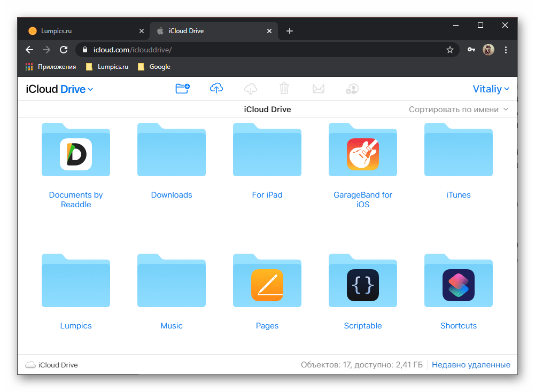Open the Vitaliy account menu
Screen dimensions: 535x392
[x=491, y=89]
